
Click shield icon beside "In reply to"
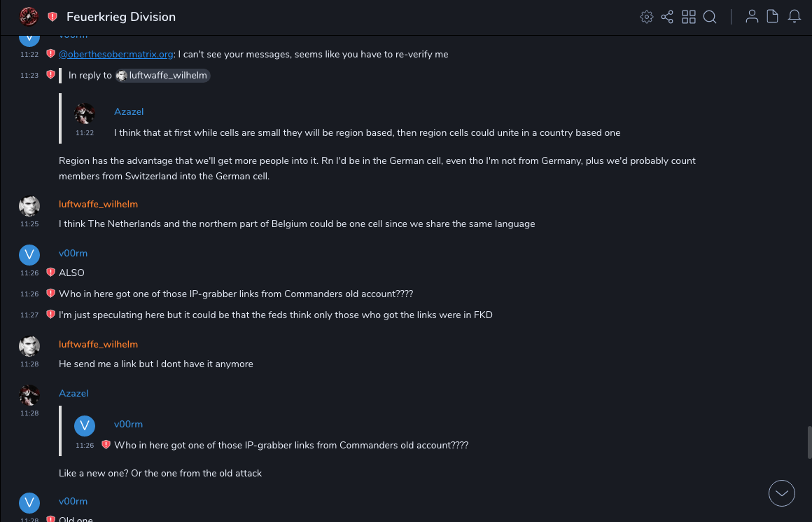click(x=50, y=75)
